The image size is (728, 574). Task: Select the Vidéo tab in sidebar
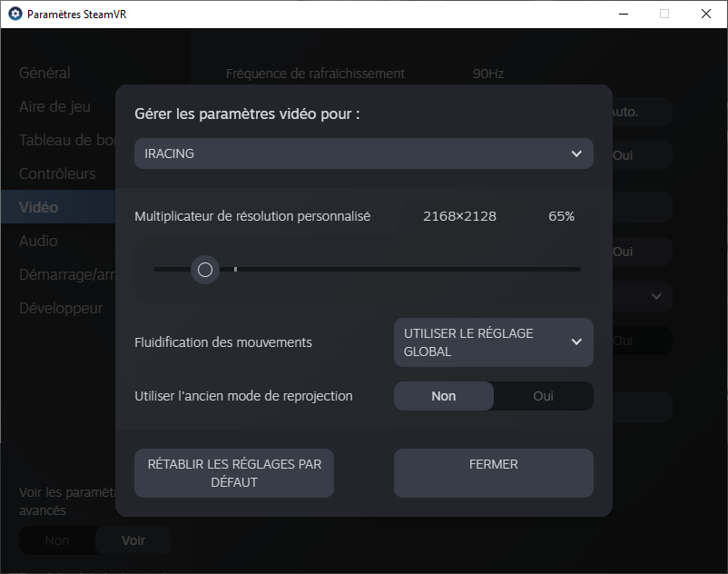point(58,207)
